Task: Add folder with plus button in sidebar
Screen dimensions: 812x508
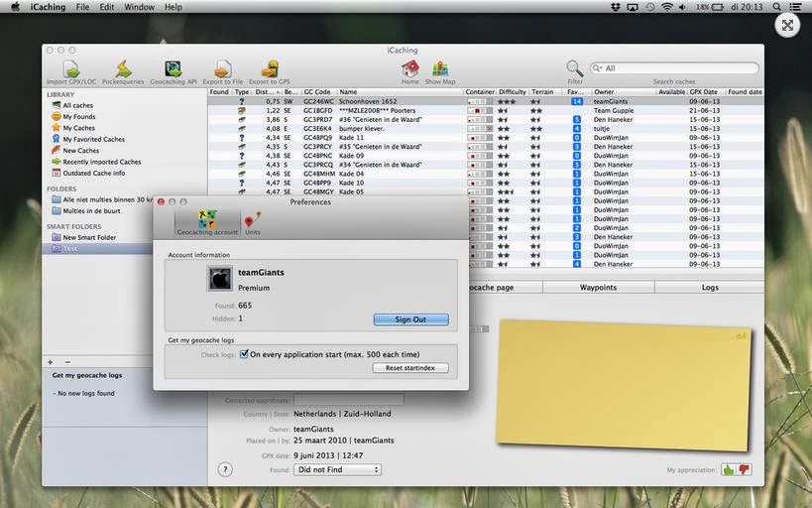Action: pyautogui.click(x=51, y=362)
